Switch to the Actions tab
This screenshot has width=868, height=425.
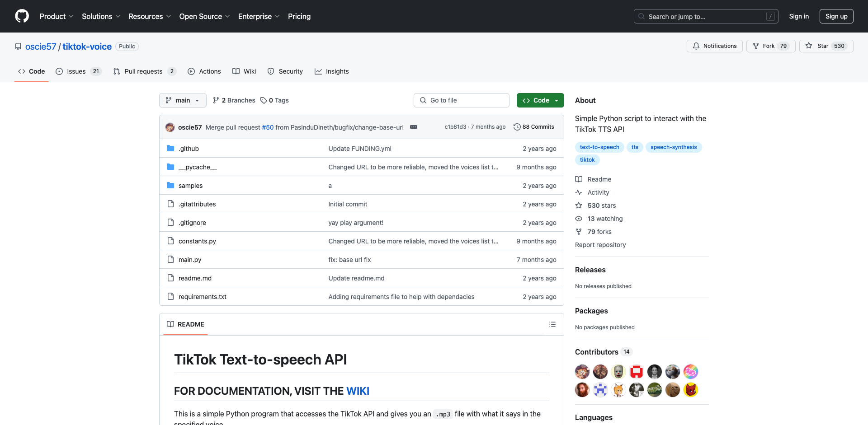(x=204, y=71)
